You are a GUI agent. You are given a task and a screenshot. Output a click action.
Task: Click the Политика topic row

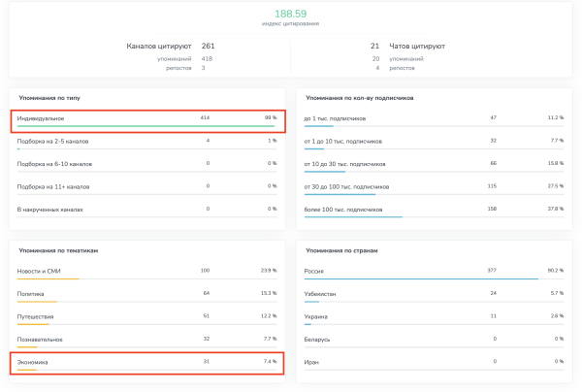point(147,293)
